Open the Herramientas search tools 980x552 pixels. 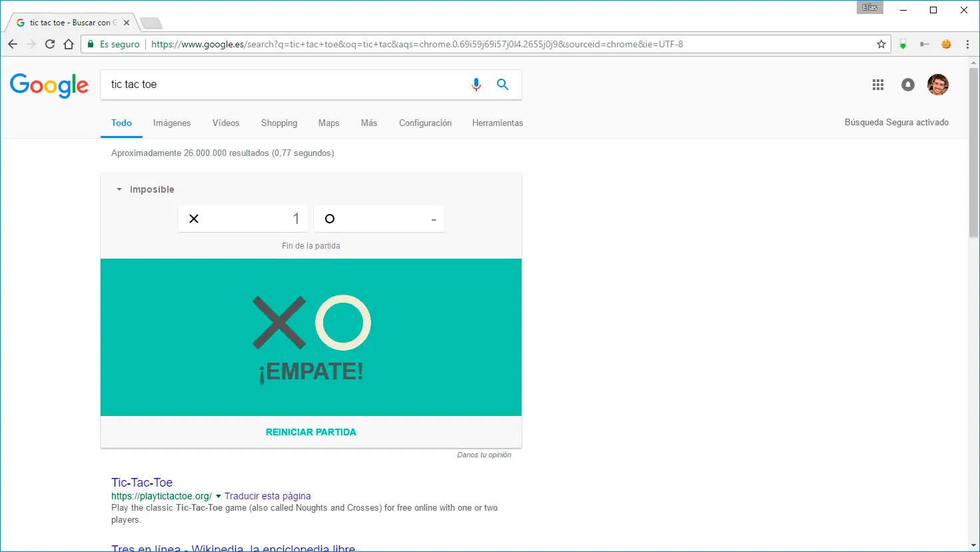pyautogui.click(x=498, y=123)
